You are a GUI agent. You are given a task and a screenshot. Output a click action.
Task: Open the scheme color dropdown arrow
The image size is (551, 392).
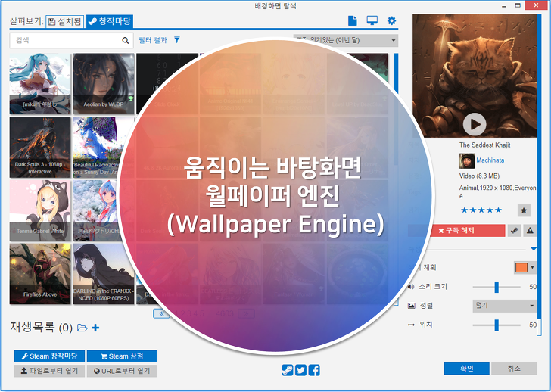532,267
